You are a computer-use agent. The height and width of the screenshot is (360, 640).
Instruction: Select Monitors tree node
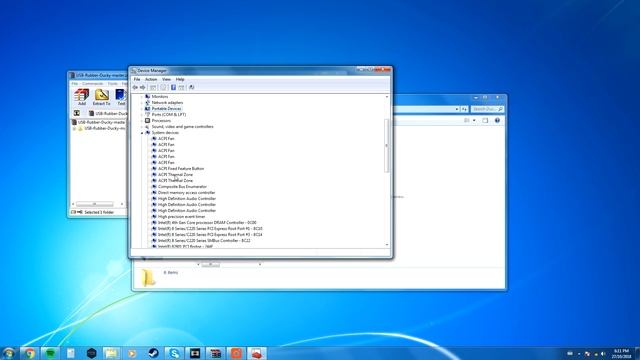pos(160,97)
